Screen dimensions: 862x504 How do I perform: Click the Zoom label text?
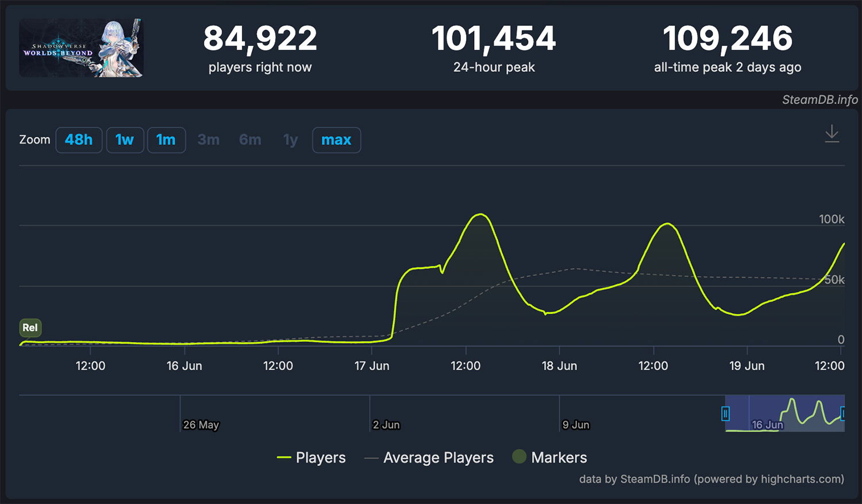pos(34,140)
